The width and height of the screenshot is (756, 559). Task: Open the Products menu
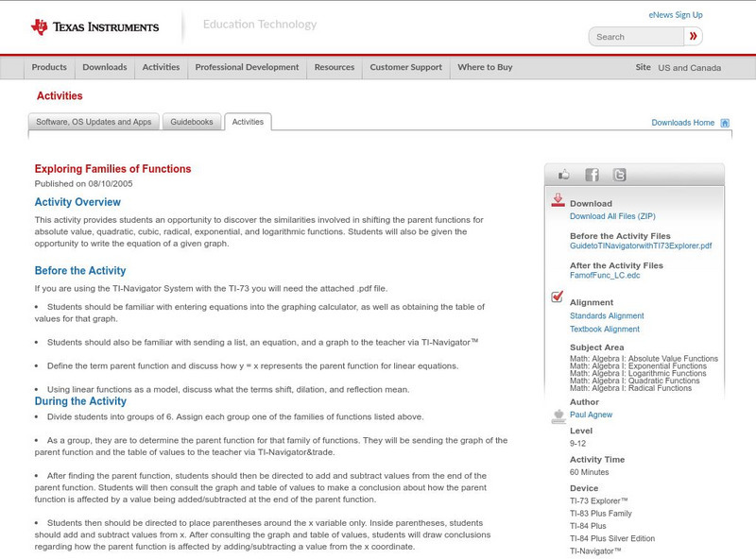click(x=49, y=67)
